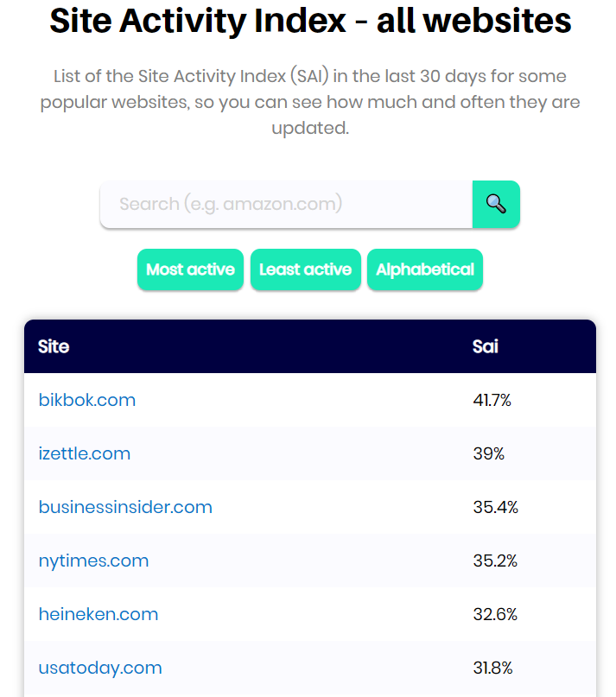
Task: Open heineken.com from the site table
Action: point(98,614)
